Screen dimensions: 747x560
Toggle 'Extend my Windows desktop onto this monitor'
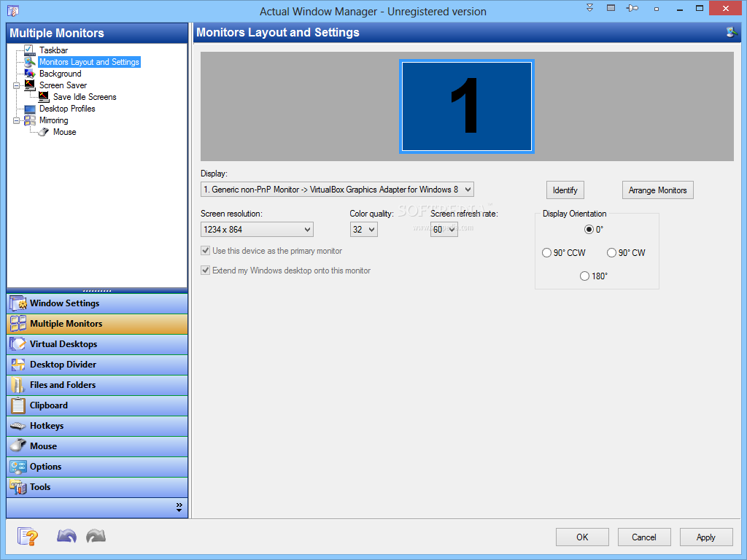click(205, 270)
